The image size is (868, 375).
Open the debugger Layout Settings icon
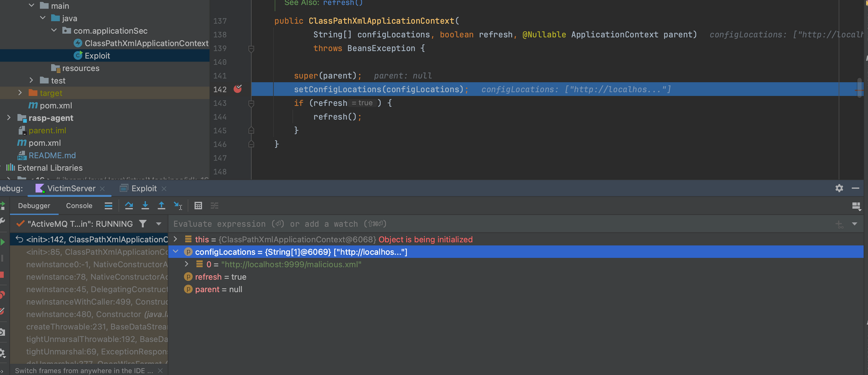point(856,206)
